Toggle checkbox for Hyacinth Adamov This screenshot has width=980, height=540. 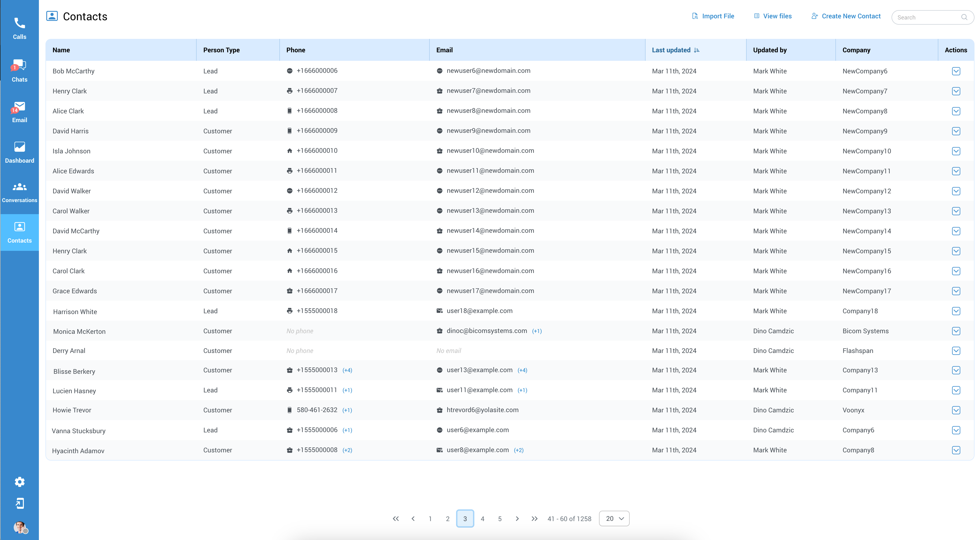click(x=956, y=450)
